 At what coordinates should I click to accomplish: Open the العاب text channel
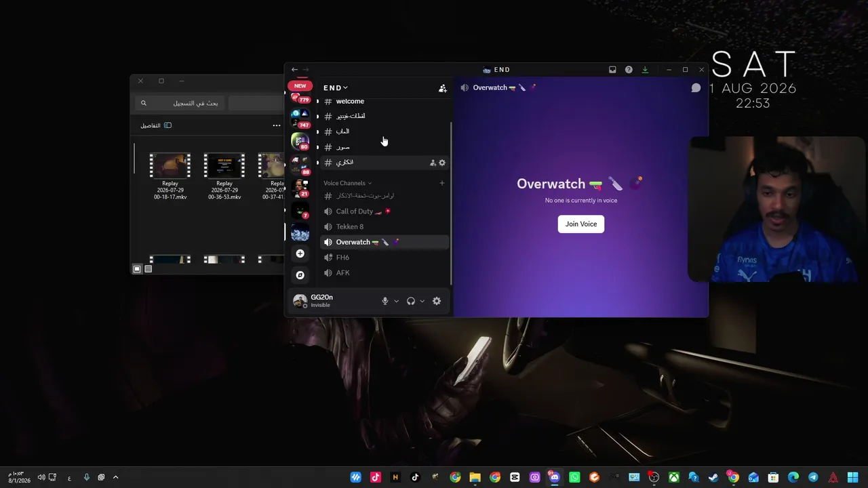[384, 131]
